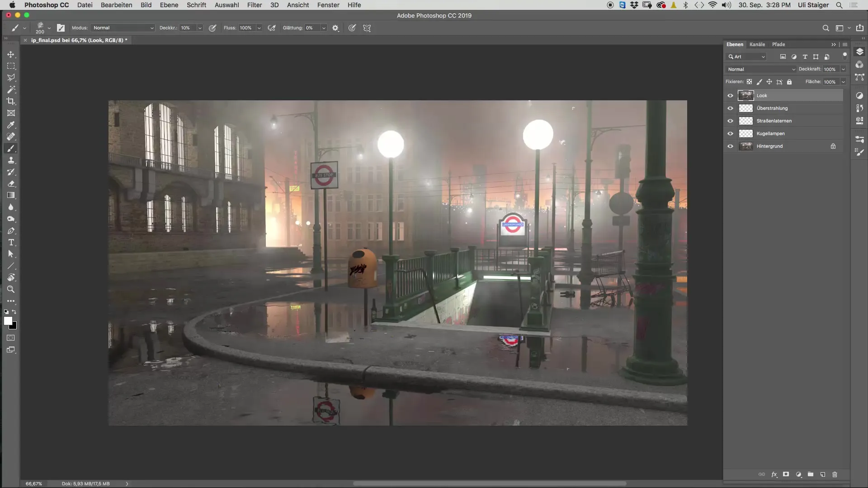Select the Move tool

(11, 54)
